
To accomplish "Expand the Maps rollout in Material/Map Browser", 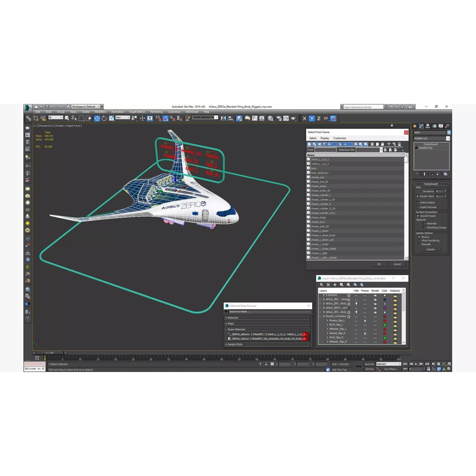I will click(x=267, y=324).
